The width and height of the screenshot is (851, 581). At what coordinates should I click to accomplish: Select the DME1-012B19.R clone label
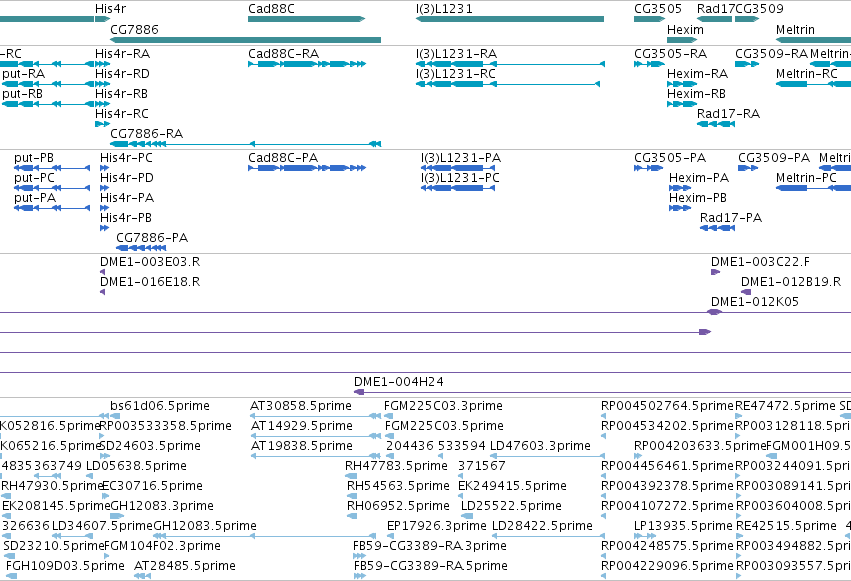(791, 282)
